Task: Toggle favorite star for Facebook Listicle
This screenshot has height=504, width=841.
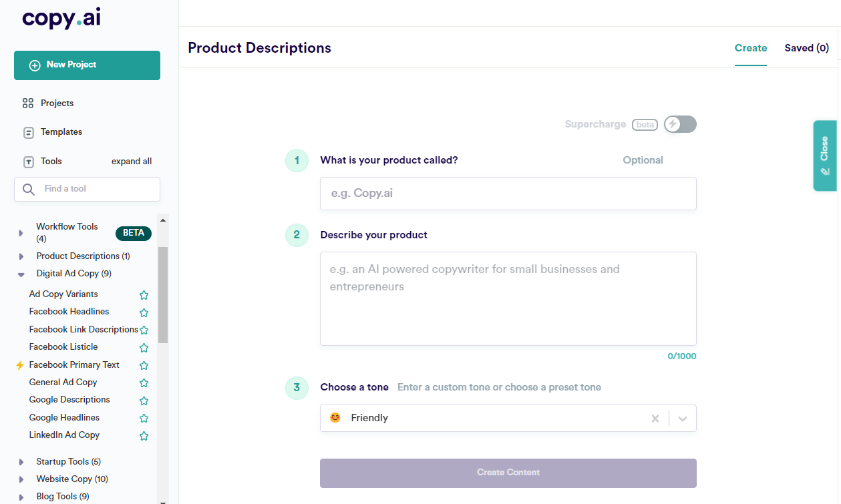Action: click(x=144, y=348)
